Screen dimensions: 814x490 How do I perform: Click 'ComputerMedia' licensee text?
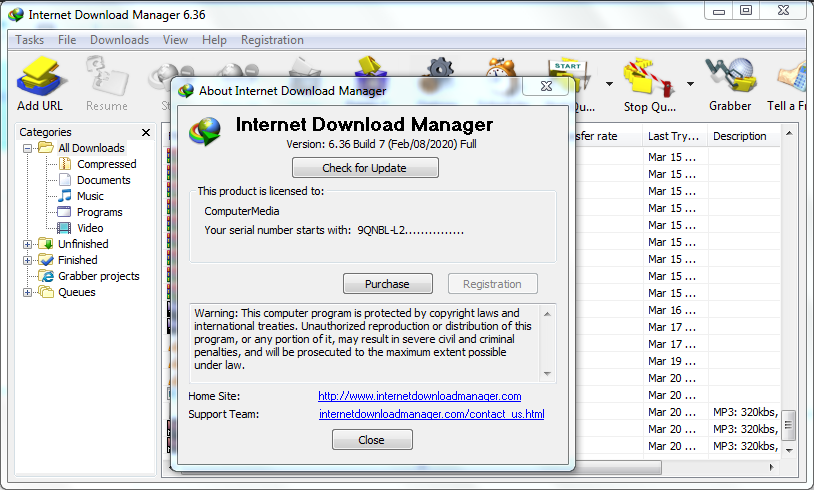[x=241, y=211]
